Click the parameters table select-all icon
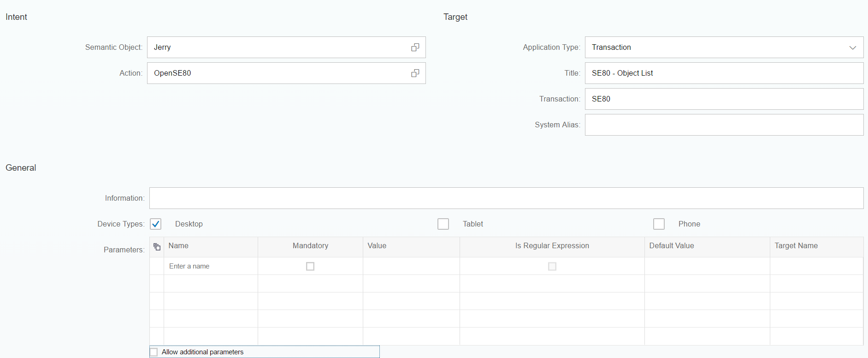Viewport: 868px width, 358px height. pyautogui.click(x=157, y=247)
